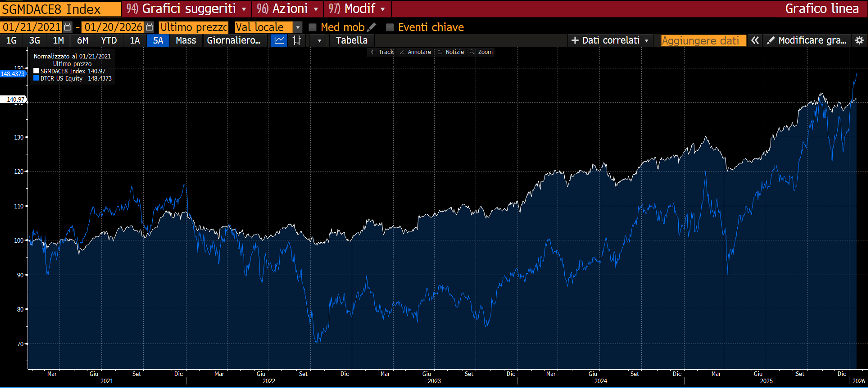Open the start date calendar picker

[67, 27]
